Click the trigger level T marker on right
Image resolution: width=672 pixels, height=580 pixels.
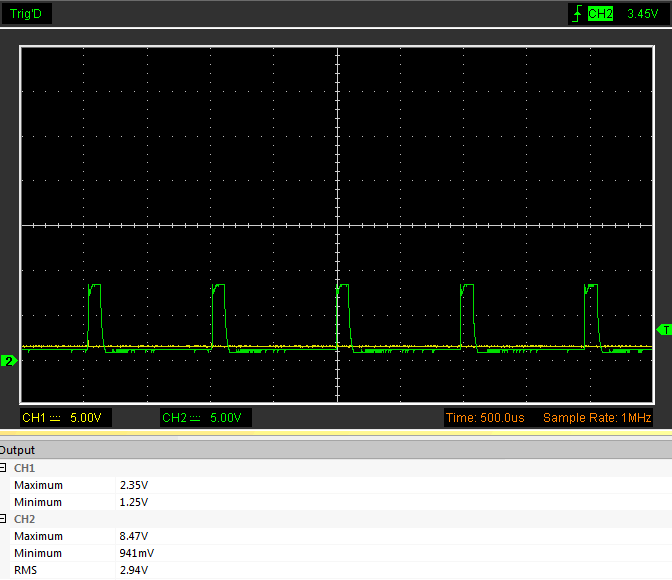tap(664, 329)
